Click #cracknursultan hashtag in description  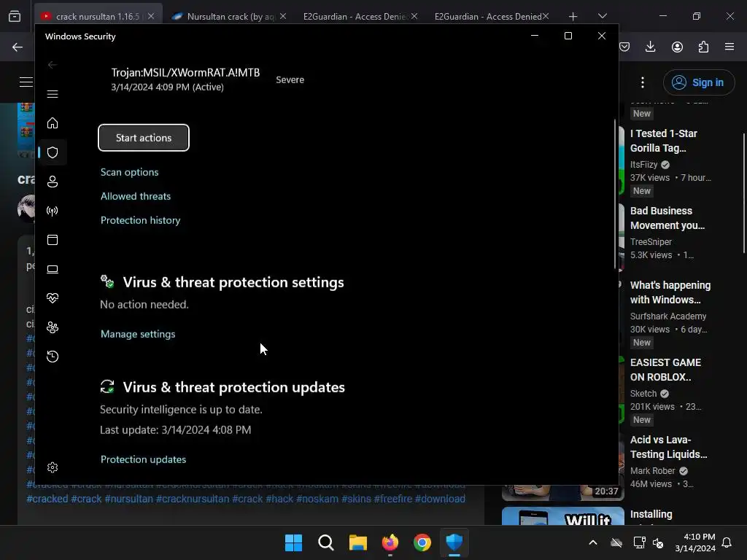193,499
